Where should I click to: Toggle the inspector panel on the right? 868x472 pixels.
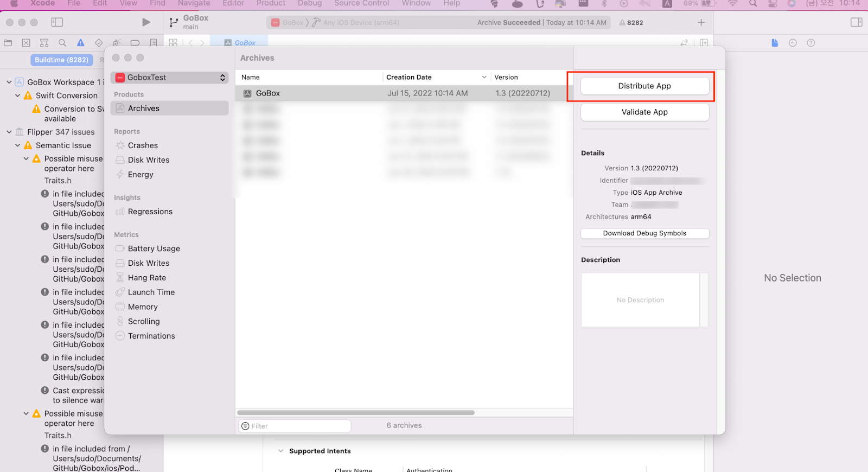(x=856, y=22)
